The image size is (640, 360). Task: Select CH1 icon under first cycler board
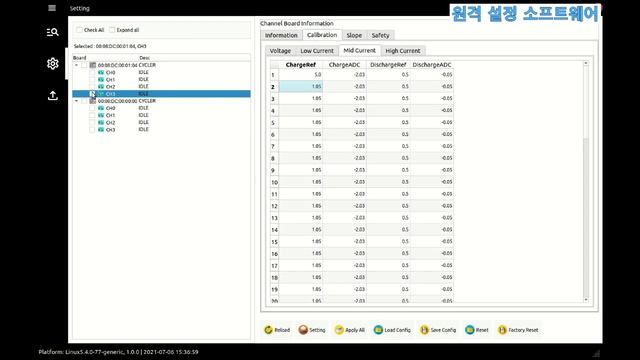tap(101, 80)
